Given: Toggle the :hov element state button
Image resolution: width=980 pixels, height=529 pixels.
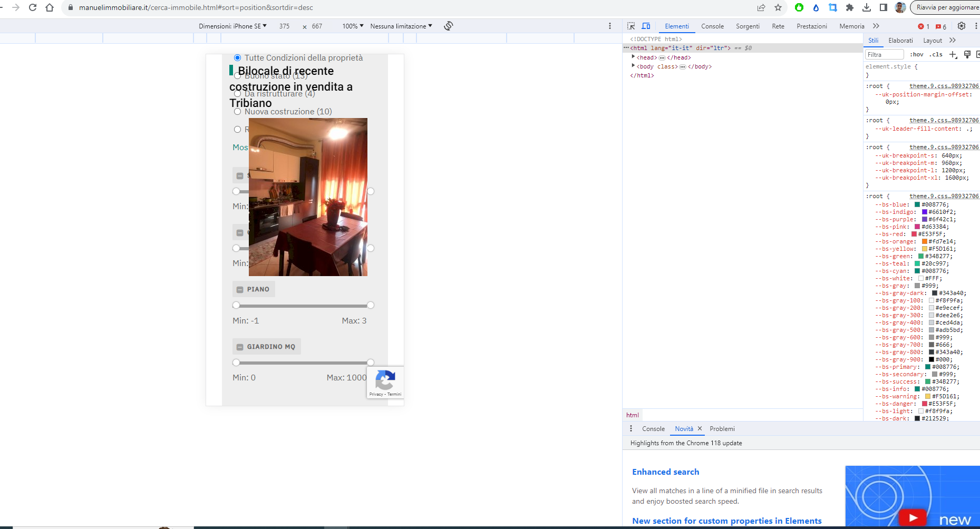Looking at the screenshot, I should pyautogui.click(x=917, y=54).
